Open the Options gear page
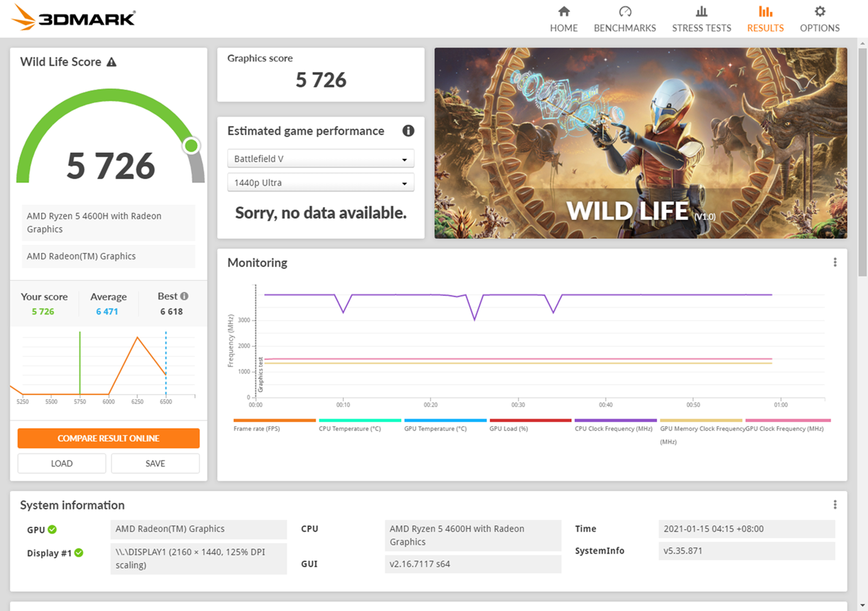Image resolution: width=868 pixels, height=611 pixels. (819, 19)
